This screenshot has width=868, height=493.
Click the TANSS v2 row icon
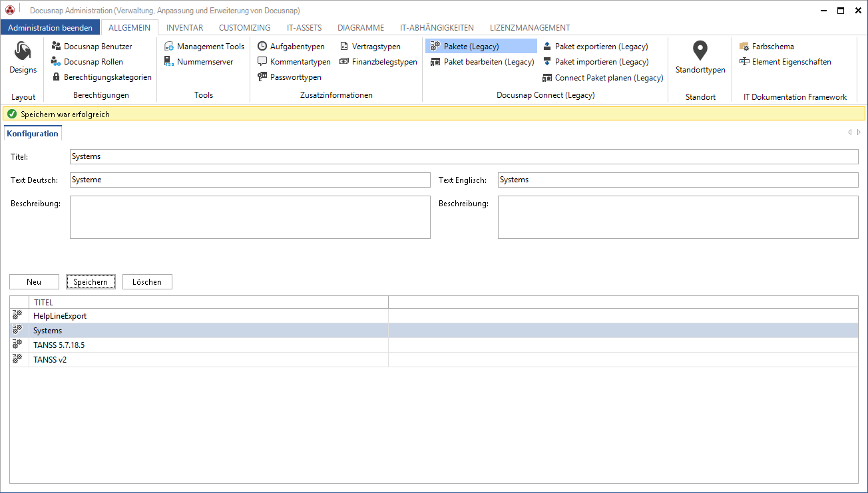pyautogui.click(x=18, y=360)
